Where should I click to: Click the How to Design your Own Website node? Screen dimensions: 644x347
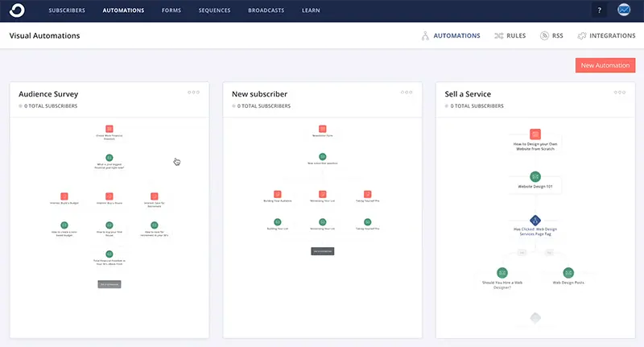(535, 134)
